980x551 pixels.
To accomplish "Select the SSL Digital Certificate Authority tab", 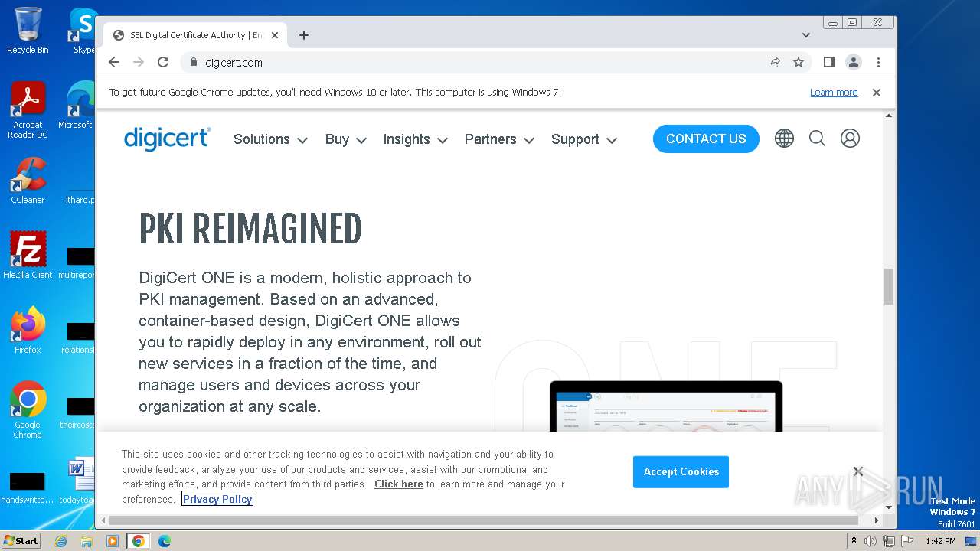I will (x=195, y=35).
